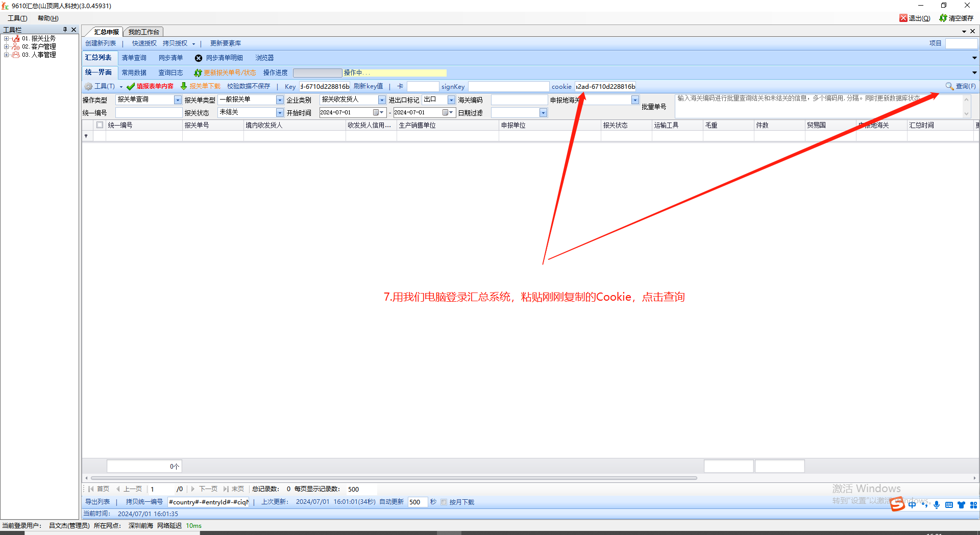Open the 操作类型 dropdown list
This screenshot has height=535, width=980.
(x=178, y=100)
